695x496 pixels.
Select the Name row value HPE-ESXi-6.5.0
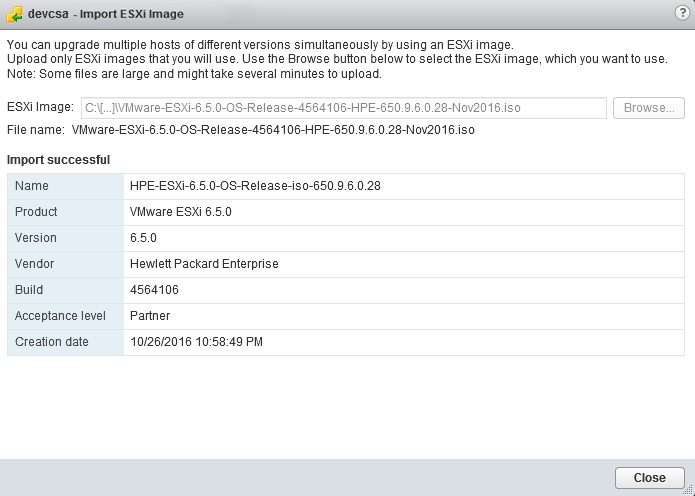(255, 186)
